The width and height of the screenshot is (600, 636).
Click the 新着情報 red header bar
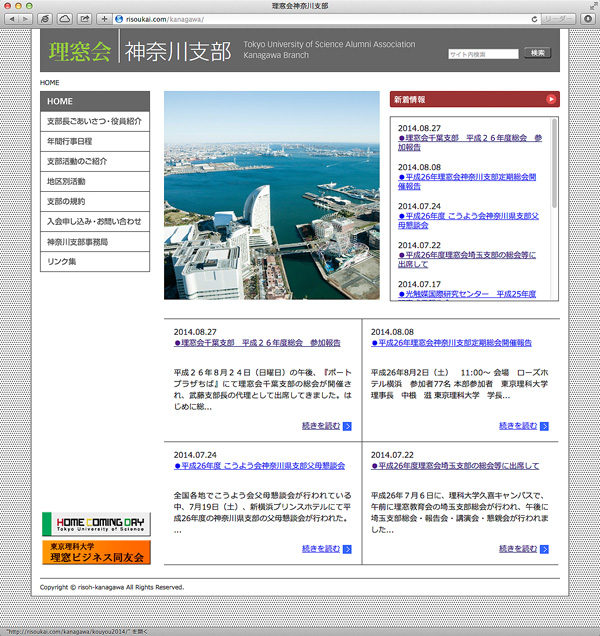tap(475, 99)
